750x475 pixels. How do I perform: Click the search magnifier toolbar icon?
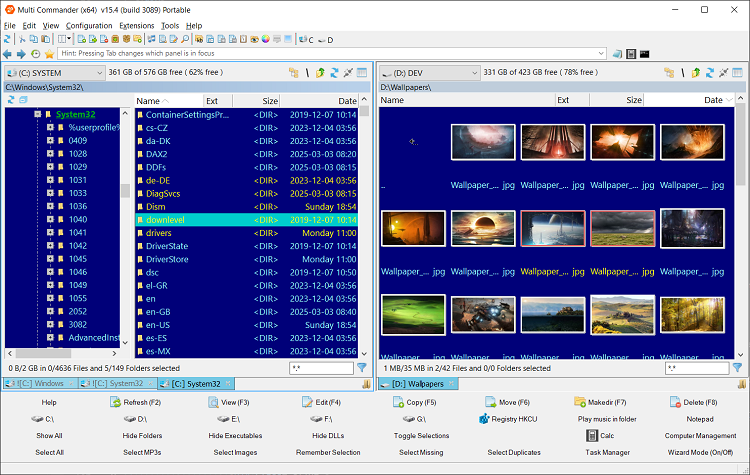tap(185, 39)
